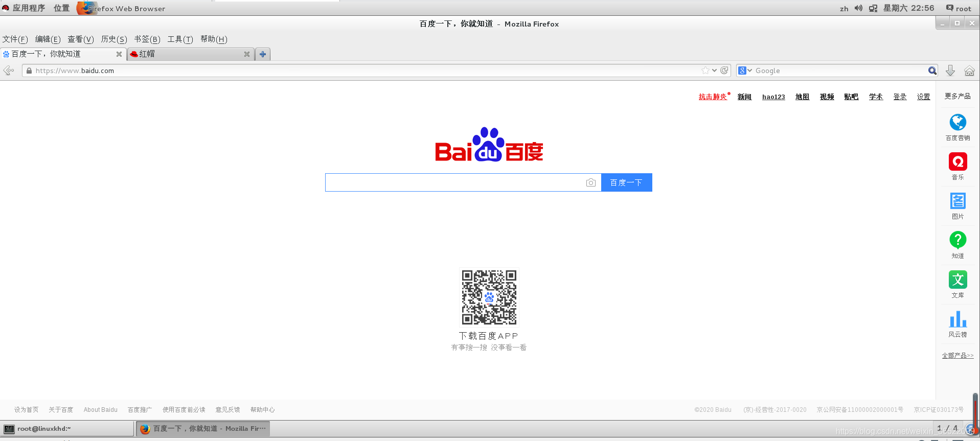Screen dimensions: 980x441
Task: Click the Baidu APP QR code
Action: point(489,297)
